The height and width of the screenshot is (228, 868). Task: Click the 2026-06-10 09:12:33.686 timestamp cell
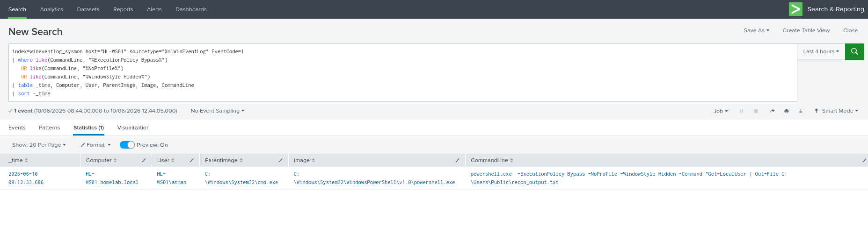26,178
